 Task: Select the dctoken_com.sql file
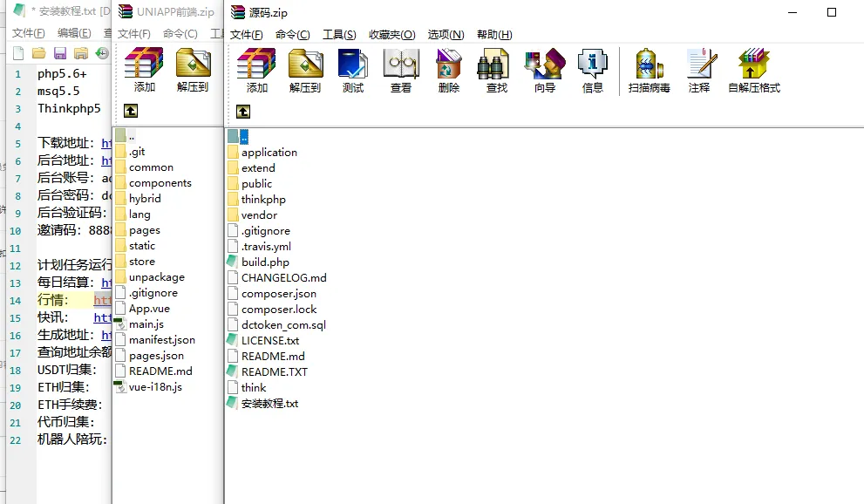pos(282,325)
